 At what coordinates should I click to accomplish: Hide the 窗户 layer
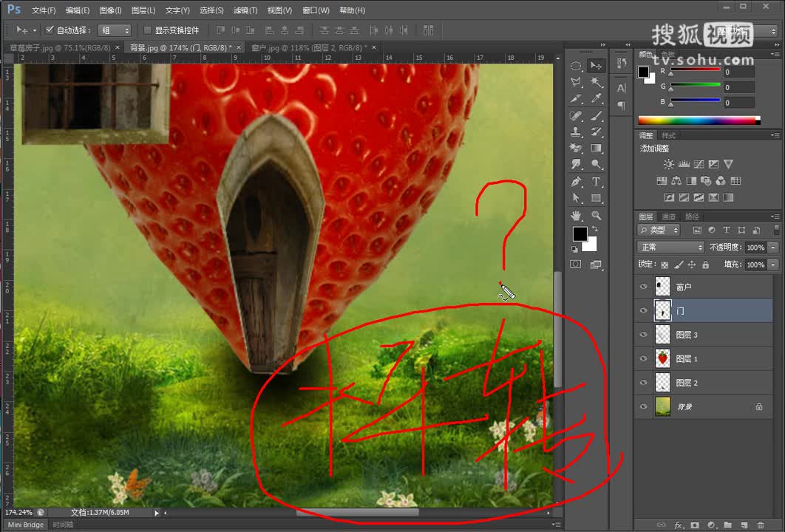tap(644, 287)
